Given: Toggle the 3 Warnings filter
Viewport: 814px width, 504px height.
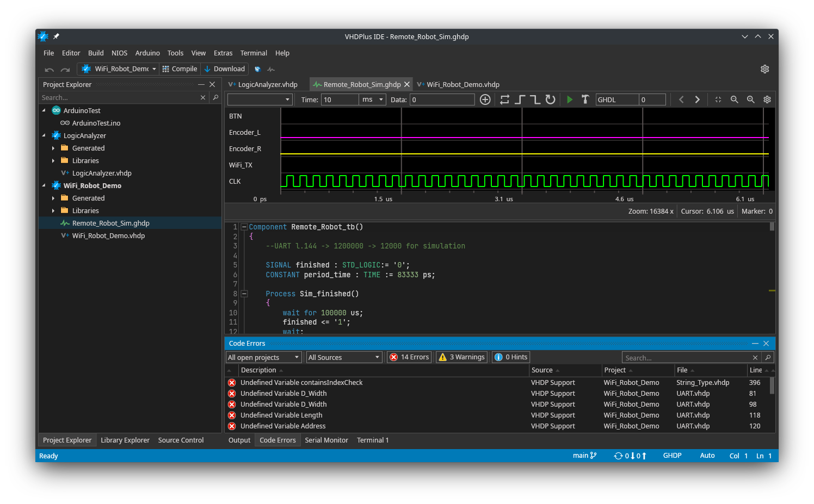Looking at the screenshot, I should pos(461,357).
